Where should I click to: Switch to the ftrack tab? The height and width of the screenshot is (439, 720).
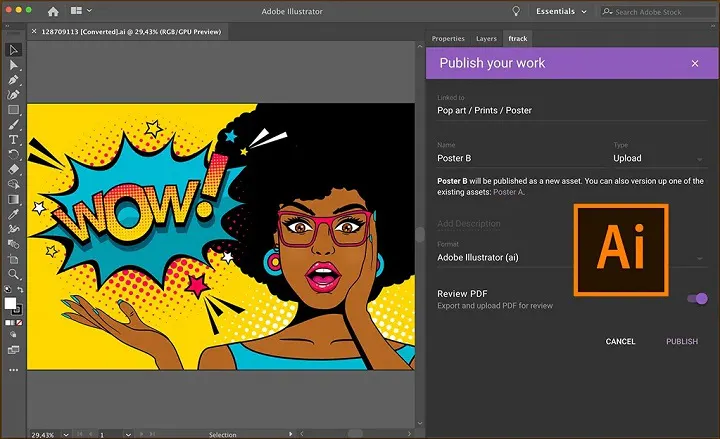coord(518,39)
